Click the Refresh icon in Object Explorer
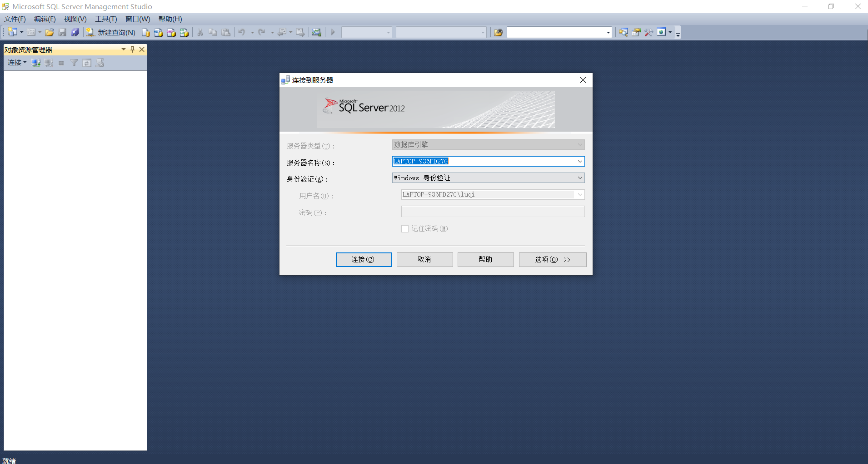Screen dimensions: 868x464 (x=87, y=63)
